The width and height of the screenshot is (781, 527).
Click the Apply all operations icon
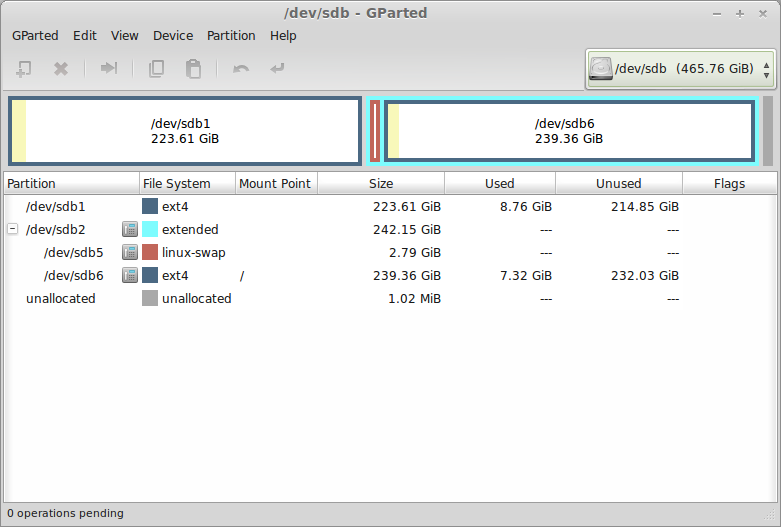[x=277, y=69]
